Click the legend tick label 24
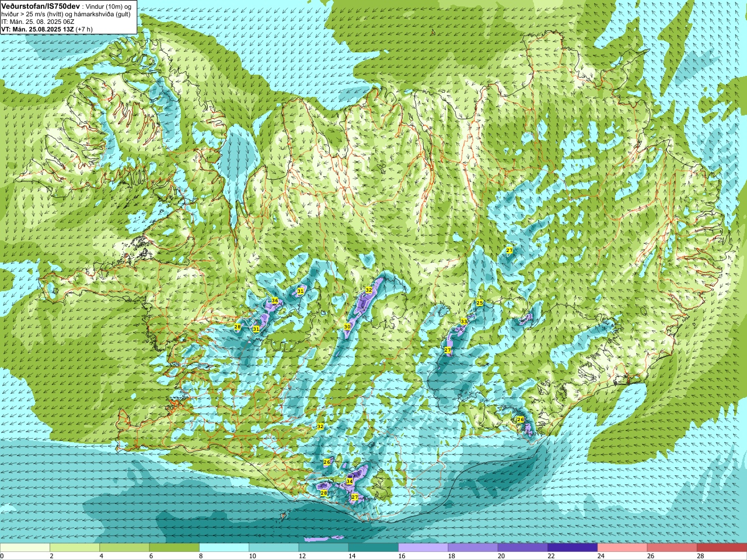 (x=601, y=556)
